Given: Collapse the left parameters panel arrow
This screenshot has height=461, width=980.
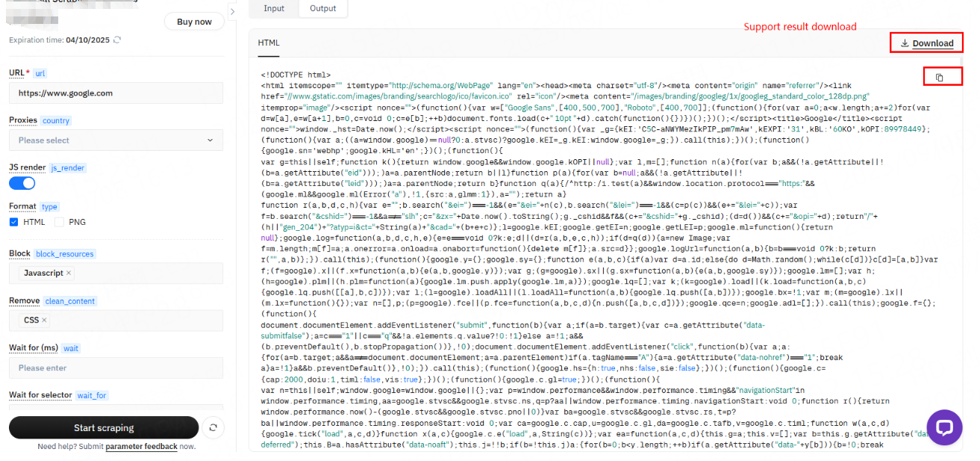Looking at the screenshot, I should pyautogui.click(x=232, y=12).
